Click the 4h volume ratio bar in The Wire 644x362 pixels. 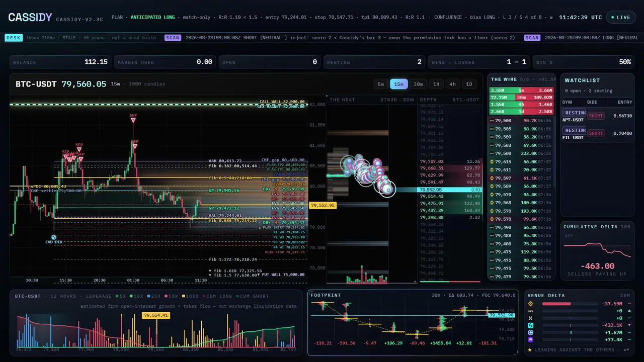(x=522, y=105)
